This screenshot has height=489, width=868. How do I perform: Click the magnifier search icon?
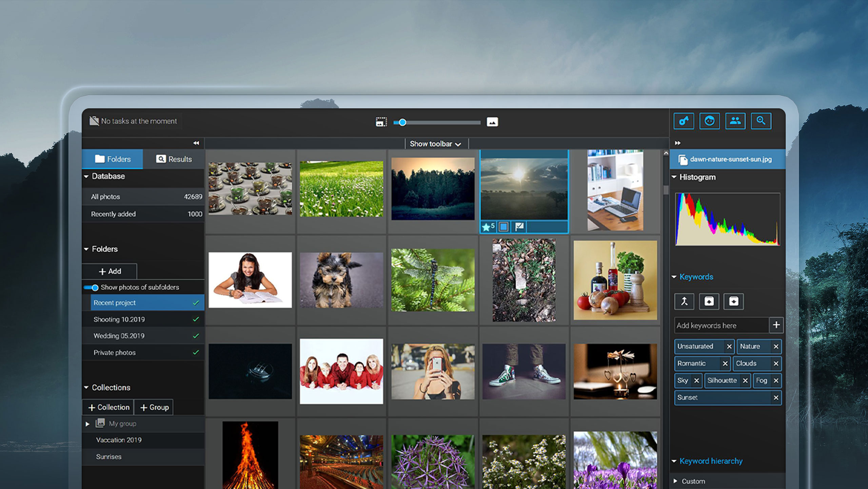(x=761, y=121)
